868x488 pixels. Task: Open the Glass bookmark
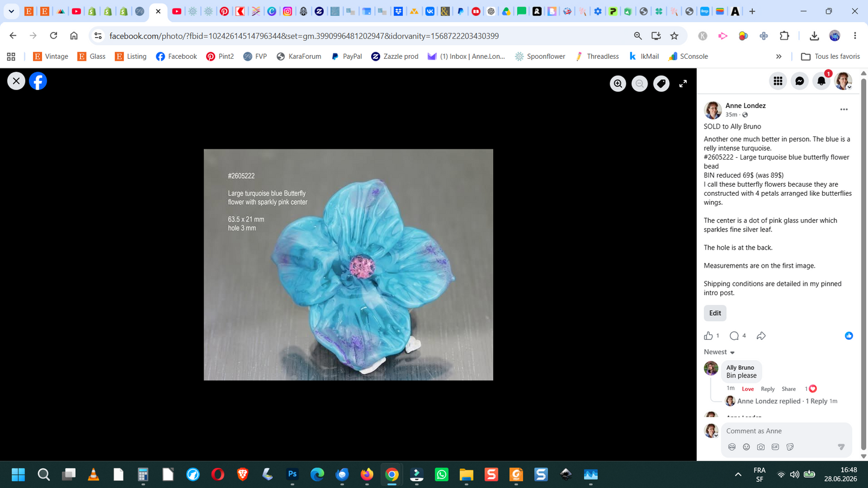click(x=91, y=56)
